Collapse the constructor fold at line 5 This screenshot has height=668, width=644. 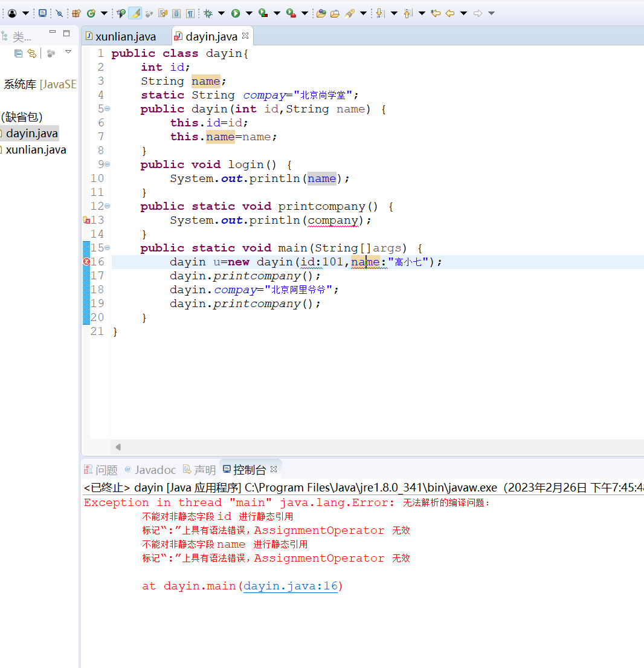point(108,109)
